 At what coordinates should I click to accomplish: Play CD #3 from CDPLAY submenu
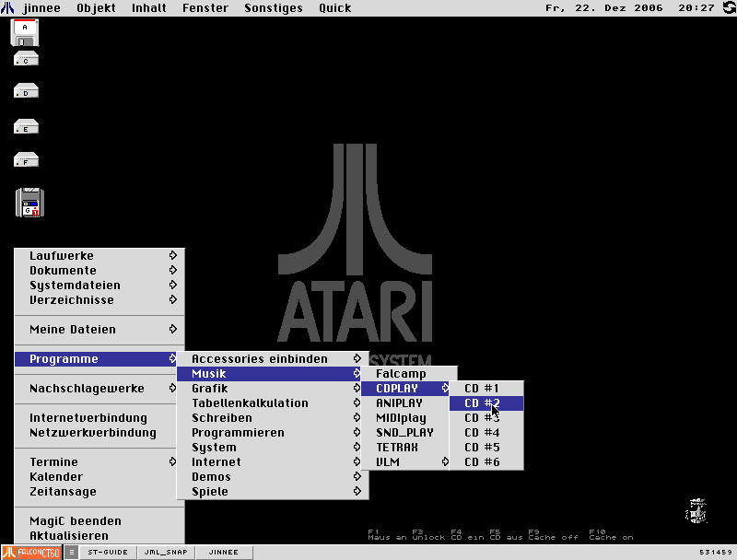tap(486, 417)
